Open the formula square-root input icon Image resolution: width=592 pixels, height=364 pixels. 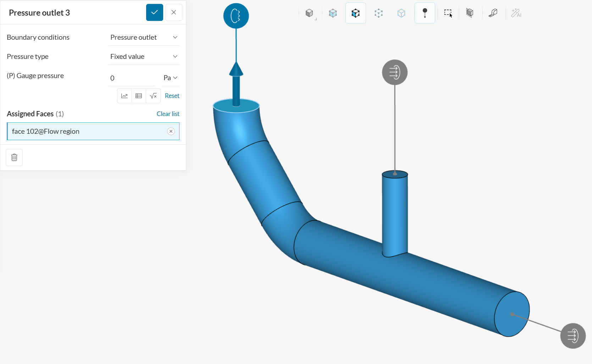153,96
